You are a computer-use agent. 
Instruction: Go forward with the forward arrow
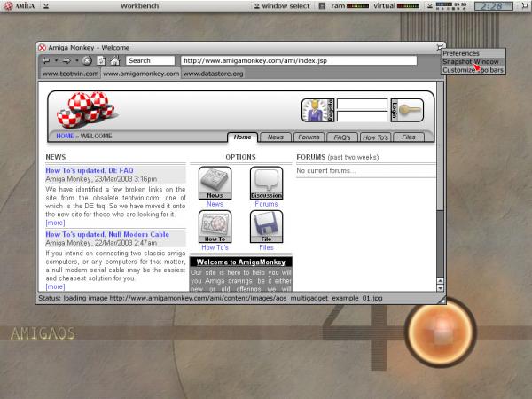tap(66, 60)
